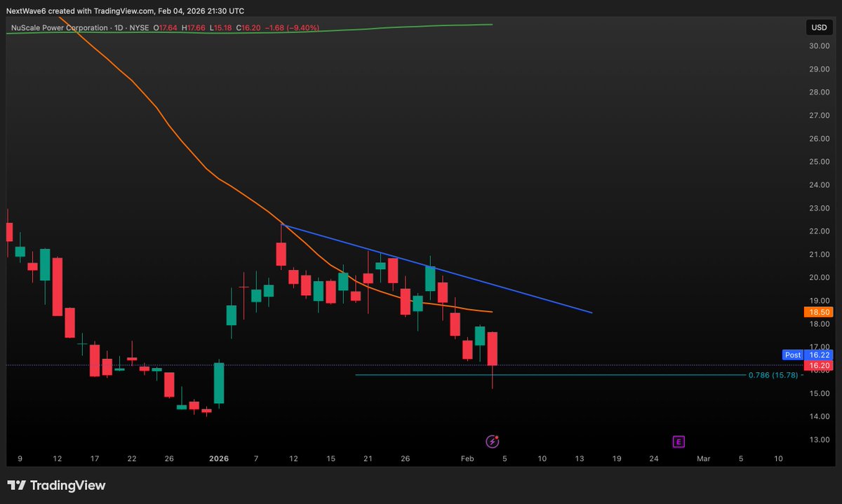Click "NYSE" exchange name in the legend
Viewport: 842px width, 504px height.
[x=139, y=28]
